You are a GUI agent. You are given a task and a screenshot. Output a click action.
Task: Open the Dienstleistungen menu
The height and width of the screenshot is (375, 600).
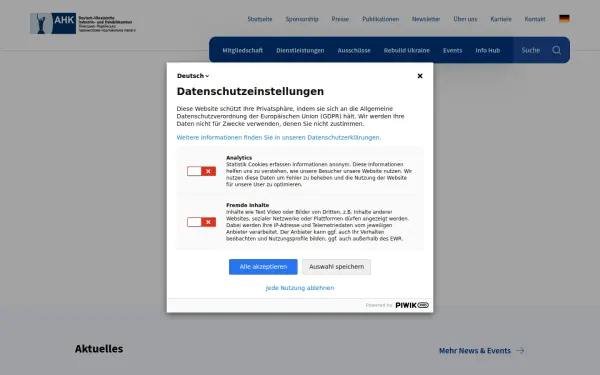click(x=300, y=50)
